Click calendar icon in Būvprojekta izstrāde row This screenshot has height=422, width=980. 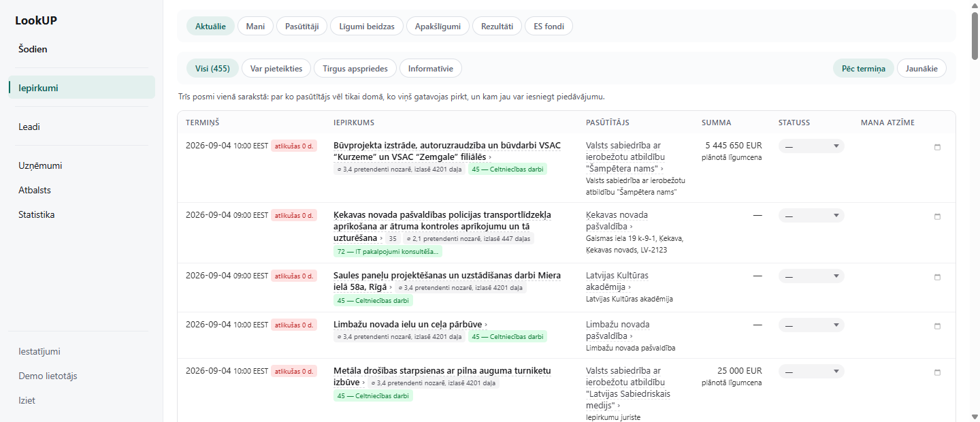937,148
